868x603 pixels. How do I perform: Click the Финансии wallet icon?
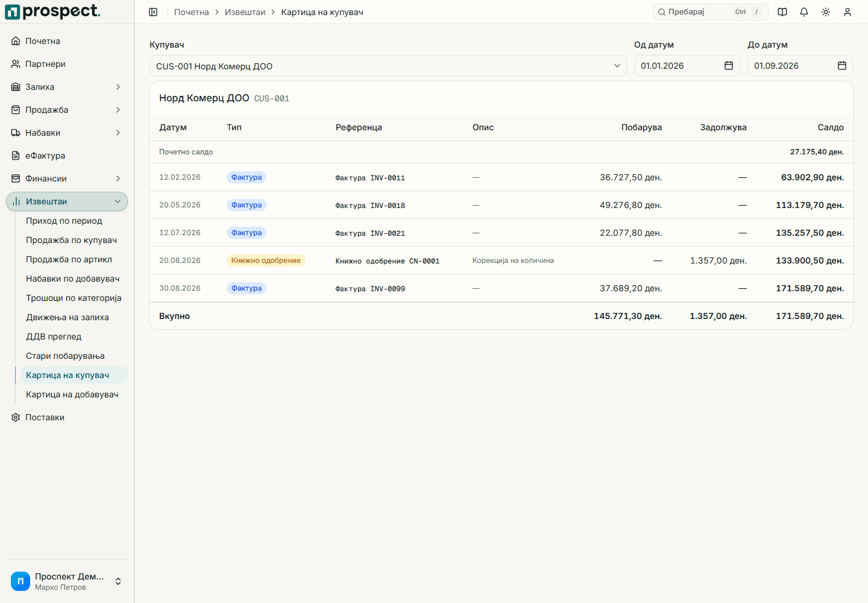pyautogui.click(x=16, y=178)
